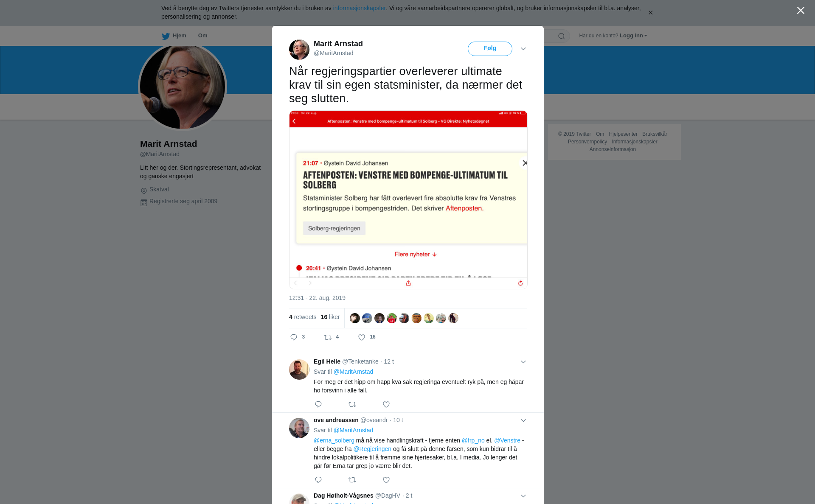Open the informasjonskapsler link
This screenshot has height=504, width=815.
pos(359,8)
